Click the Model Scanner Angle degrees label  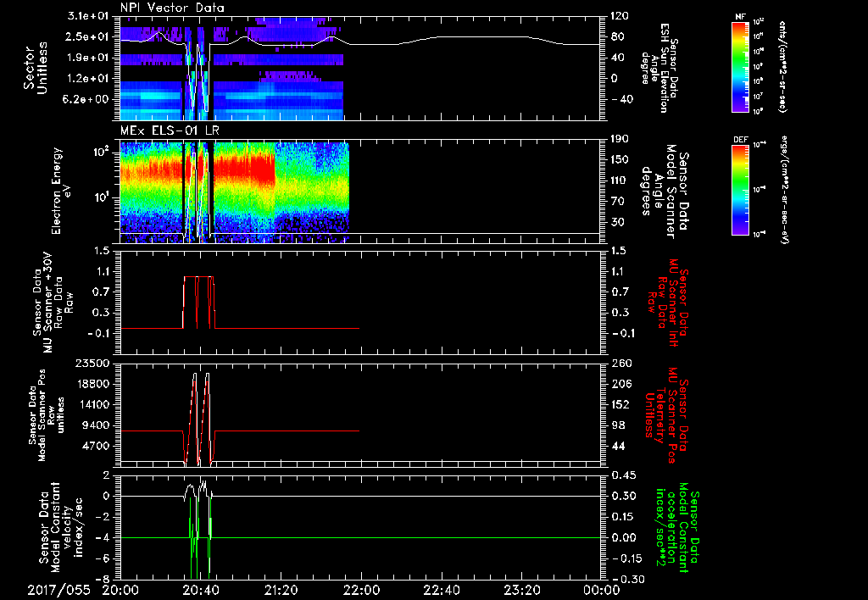(665, 191)
